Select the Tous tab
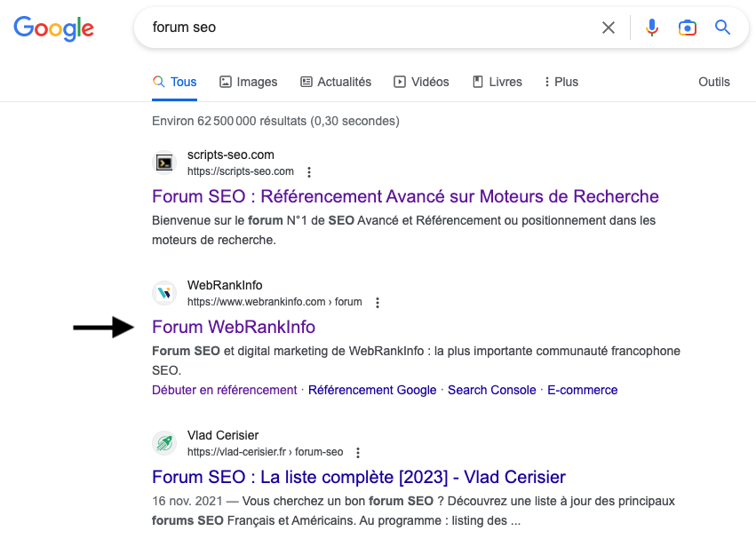 [174, 82]
